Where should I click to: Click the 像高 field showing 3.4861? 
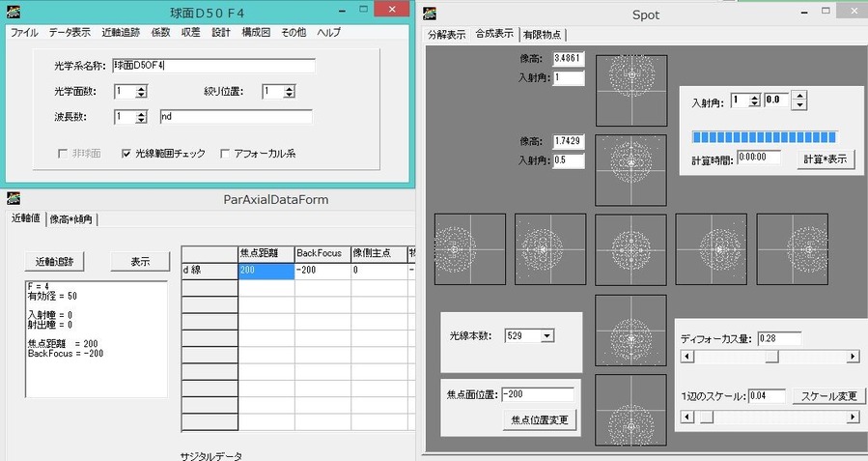569,58
